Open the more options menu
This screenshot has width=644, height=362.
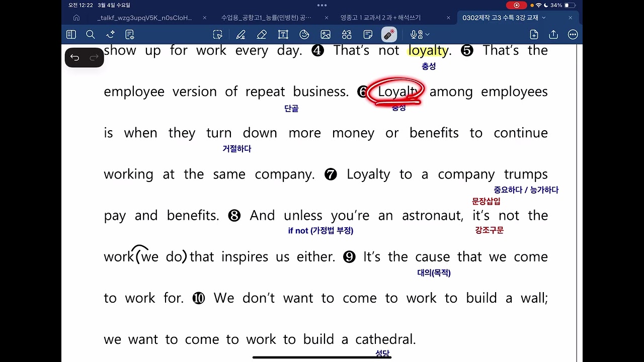coord(573,35)
